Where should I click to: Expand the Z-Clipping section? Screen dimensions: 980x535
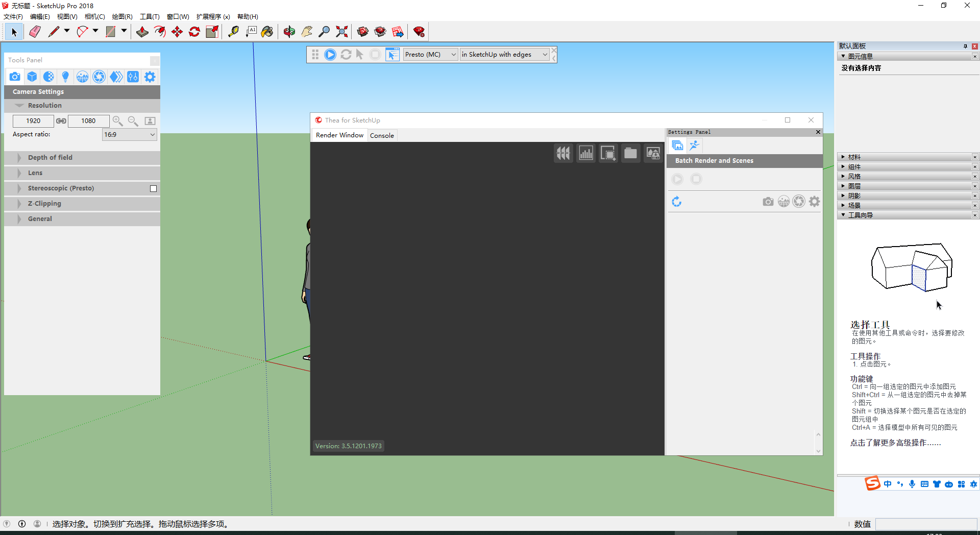pyautogui.click(x=82, y=204)
